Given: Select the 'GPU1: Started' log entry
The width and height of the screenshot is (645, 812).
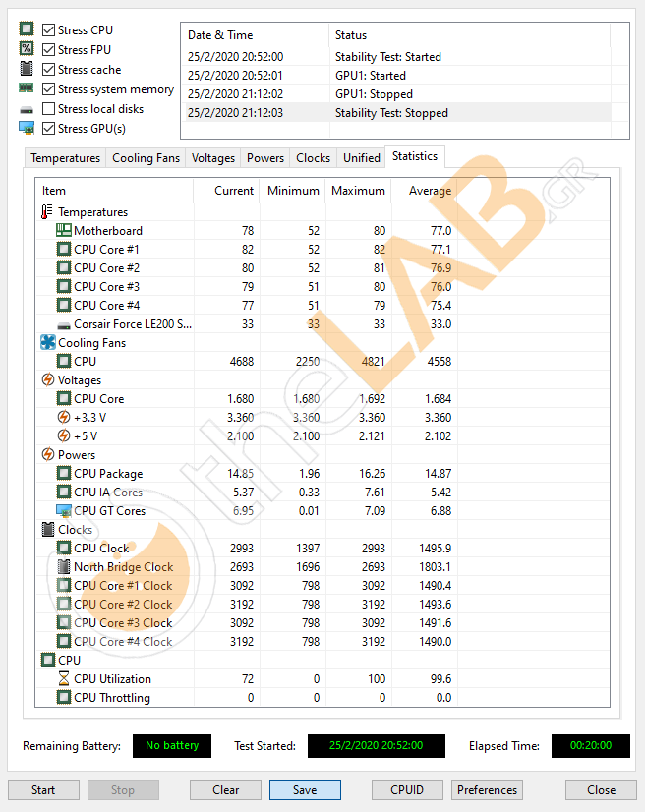Looking at the screenshot, I should (396, 76).
